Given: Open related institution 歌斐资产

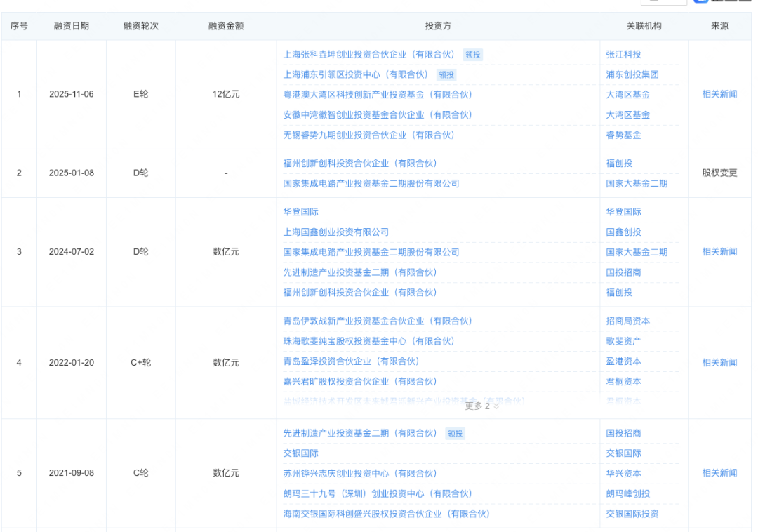Looking at the screenshot, I should click(x=624, y=341).
